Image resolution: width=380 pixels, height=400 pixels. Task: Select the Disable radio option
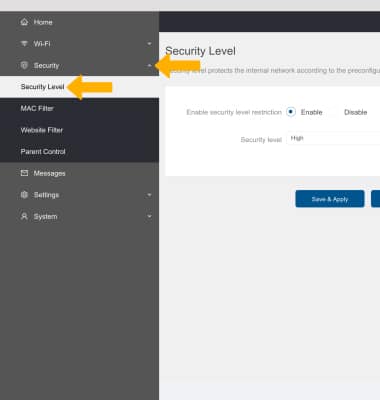point(355,112)
